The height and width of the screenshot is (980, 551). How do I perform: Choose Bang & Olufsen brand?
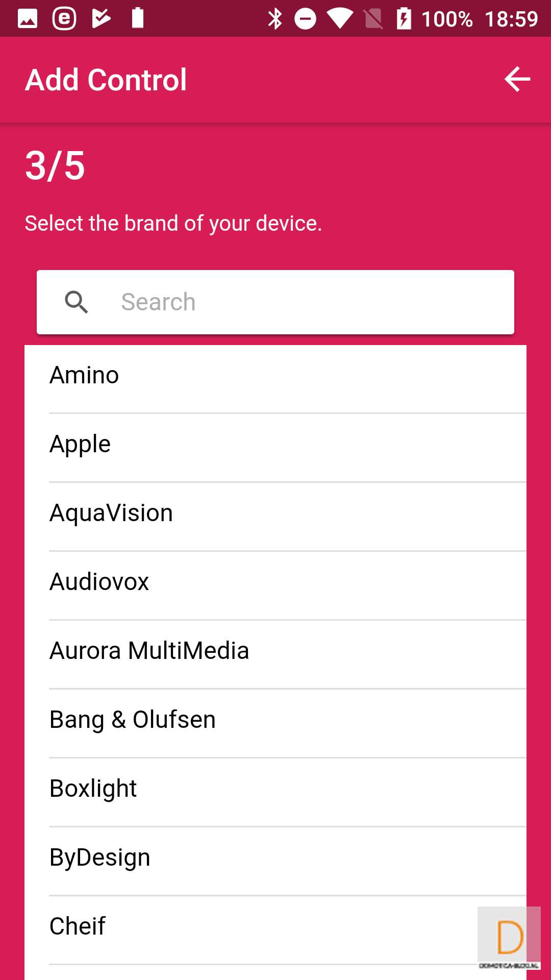pos(275,720)
